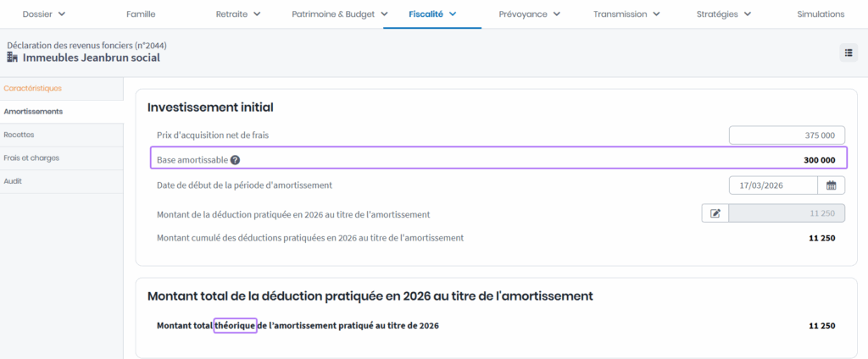Open the Fiscalité menu
The image size is (868, 359).
coord(432,14)
